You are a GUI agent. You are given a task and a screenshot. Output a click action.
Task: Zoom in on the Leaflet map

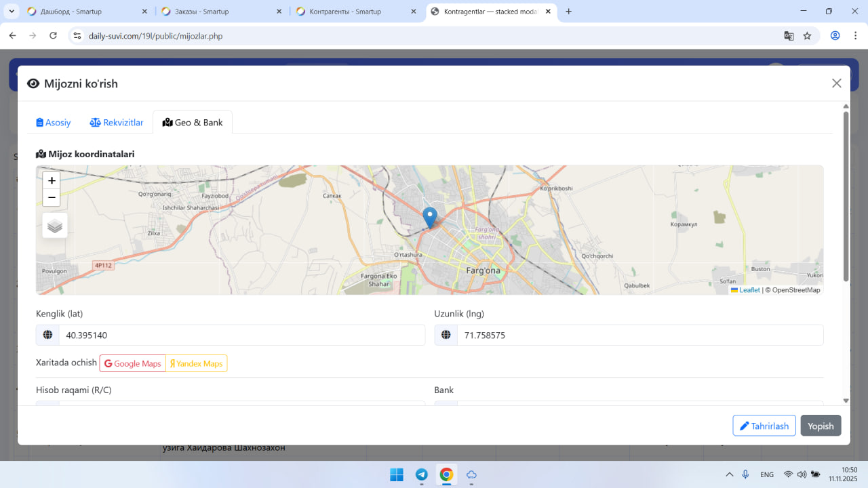(52, 180)
